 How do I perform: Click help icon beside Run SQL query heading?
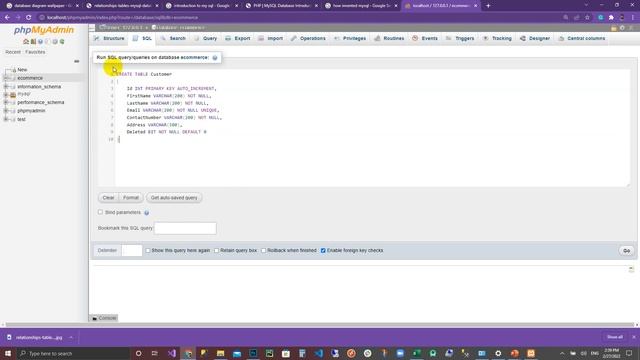pyautogui.click(x=215, y=58)
